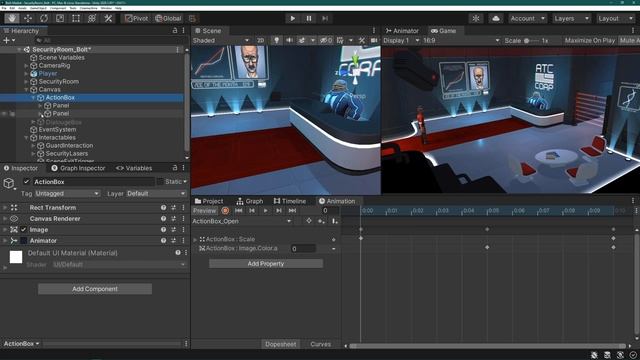
Task: Switch to Animator tab
Action: pyautogui.click(x=402, y=31)
